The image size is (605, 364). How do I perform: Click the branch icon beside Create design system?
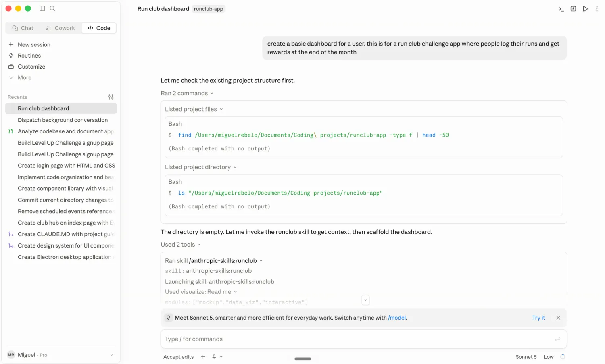pos(11,245)
